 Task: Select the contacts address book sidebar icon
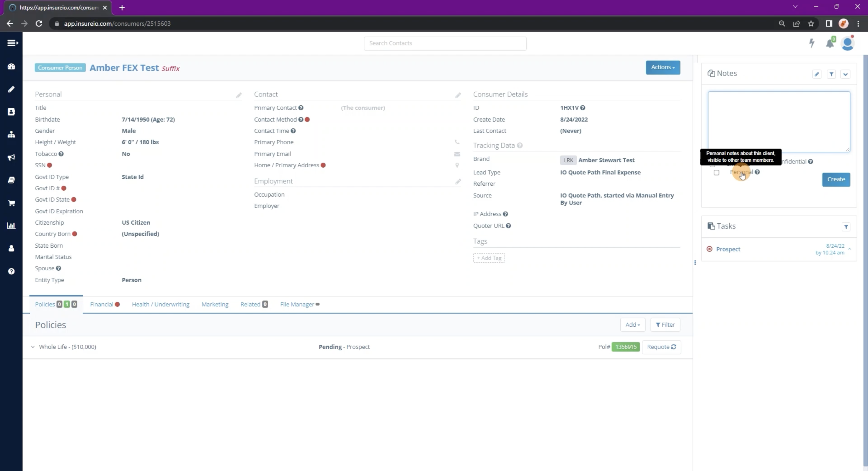11,112
